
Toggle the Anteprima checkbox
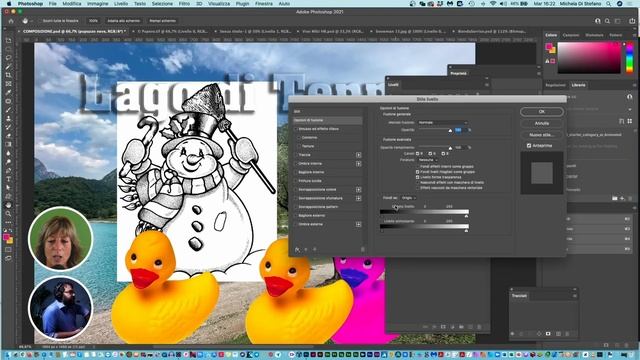pyautogui.click(x=529, y=146)
